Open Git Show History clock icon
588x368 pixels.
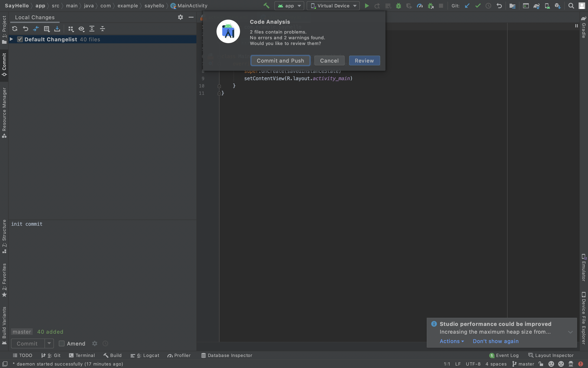point(488,6)
